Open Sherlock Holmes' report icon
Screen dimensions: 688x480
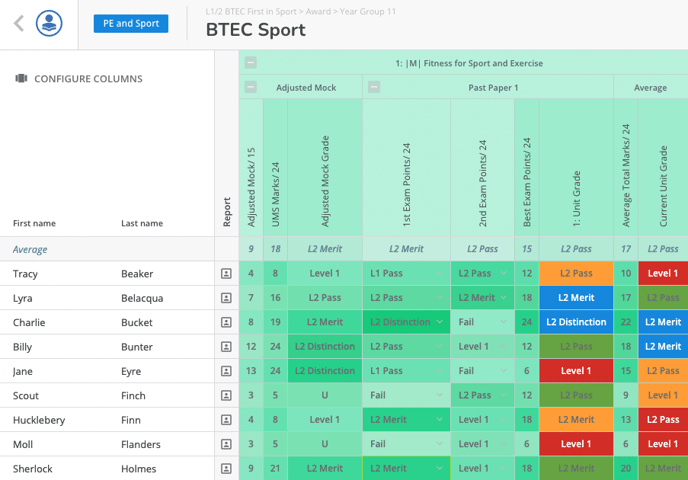(226, 468)
